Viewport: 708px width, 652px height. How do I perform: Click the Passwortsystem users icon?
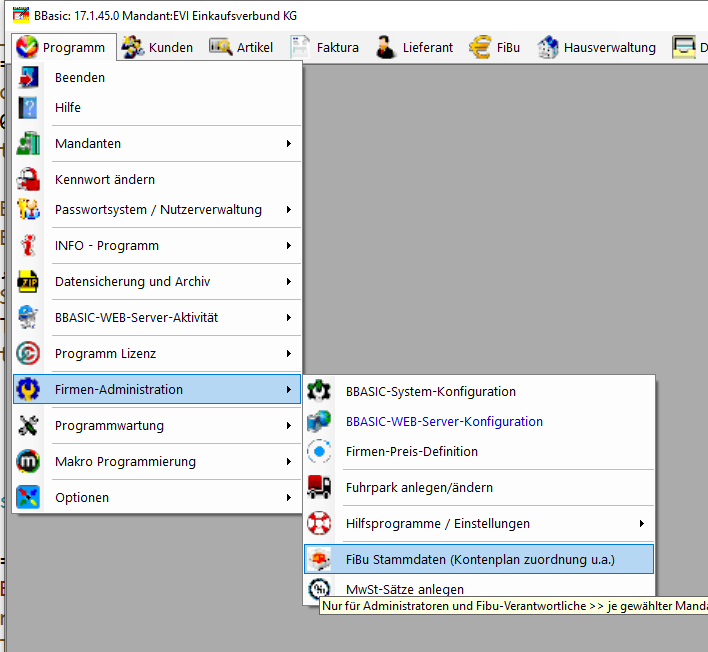tap(28, 210)
